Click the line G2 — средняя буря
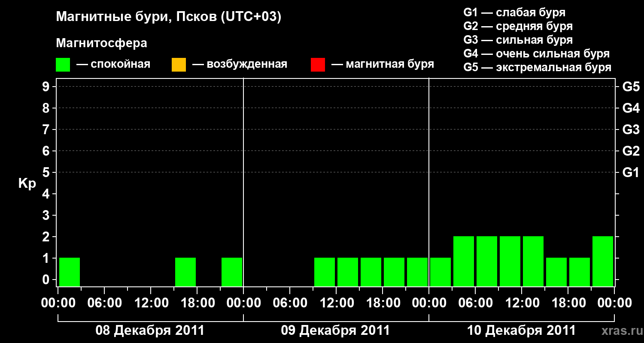Viewport: 644px width, 343px height. click(x=518, y=26)
